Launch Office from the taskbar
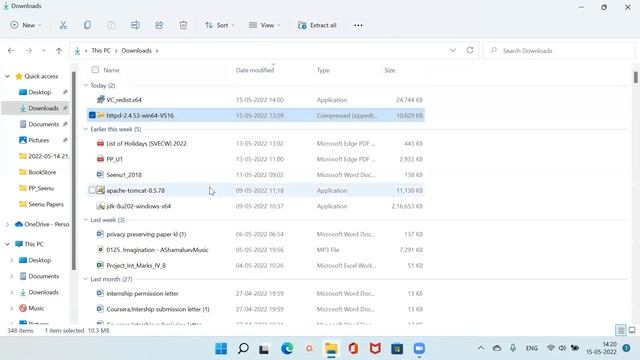This screenshot has height=360, width=640. click(353, 349)
